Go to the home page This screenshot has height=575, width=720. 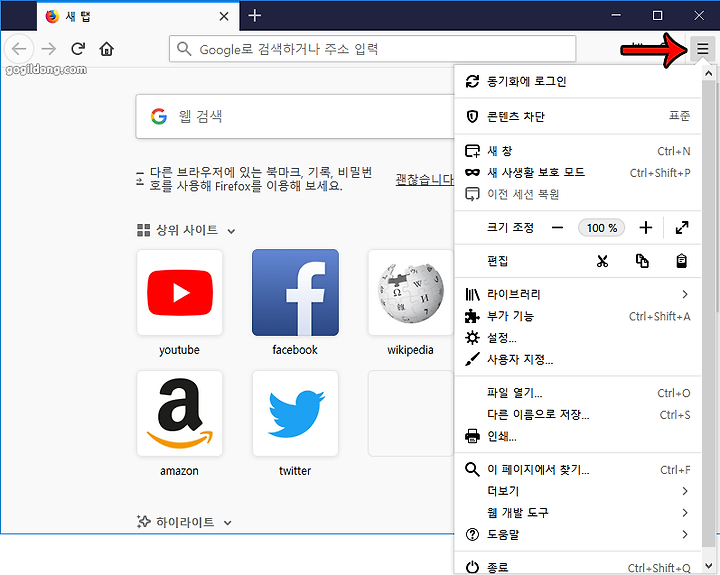(107, 49)
